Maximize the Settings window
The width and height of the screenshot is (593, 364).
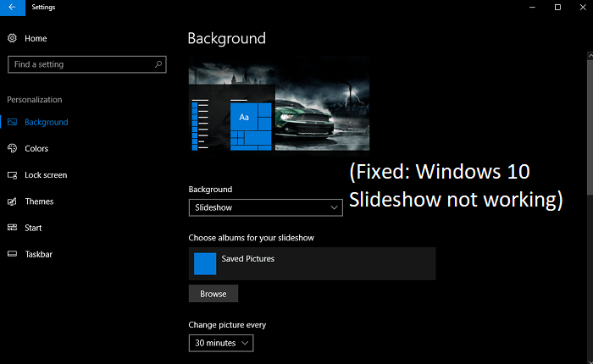(557, 8)
